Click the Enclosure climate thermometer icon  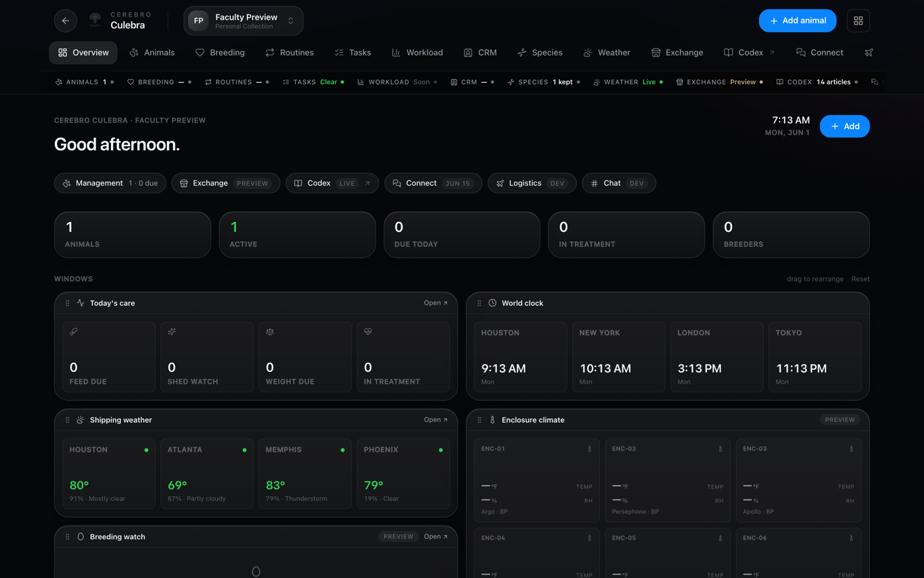pyautogui.click(x=492, y=420)
